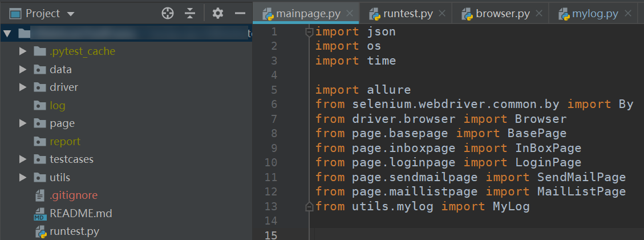The image size is (644, 240).
Task: Click the log folder icon
Action: pyautogui.click(x=39, y=106)
